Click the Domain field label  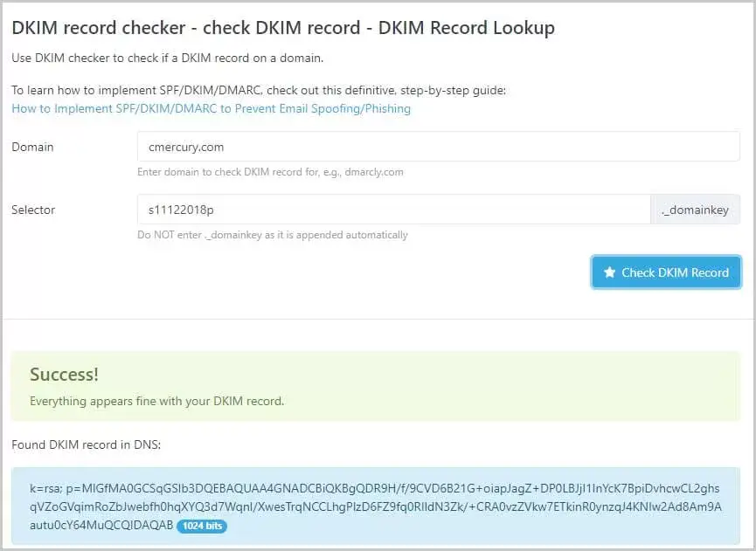32,147
